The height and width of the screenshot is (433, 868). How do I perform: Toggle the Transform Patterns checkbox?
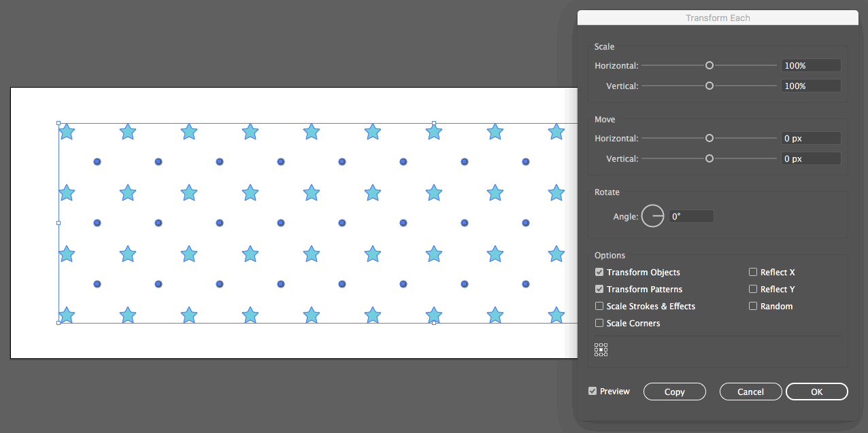tap(599, 289)
